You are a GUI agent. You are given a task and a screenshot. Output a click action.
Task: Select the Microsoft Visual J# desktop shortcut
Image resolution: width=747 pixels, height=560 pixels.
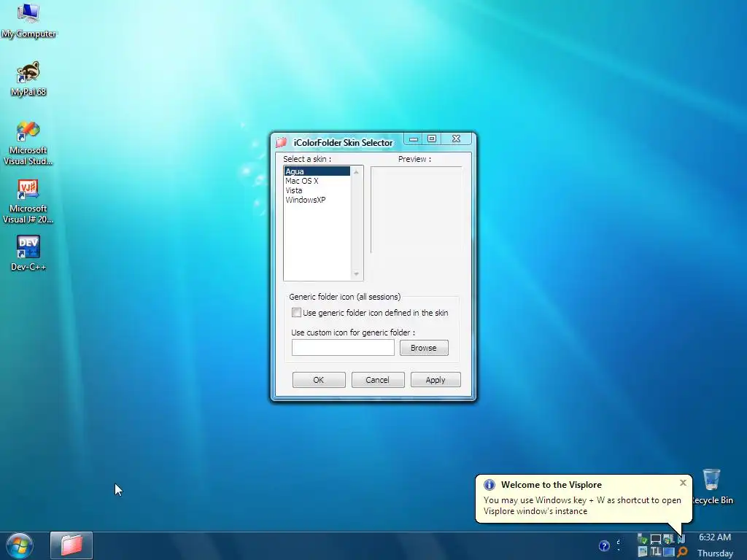pyautogui.click(x=28, y=201)
